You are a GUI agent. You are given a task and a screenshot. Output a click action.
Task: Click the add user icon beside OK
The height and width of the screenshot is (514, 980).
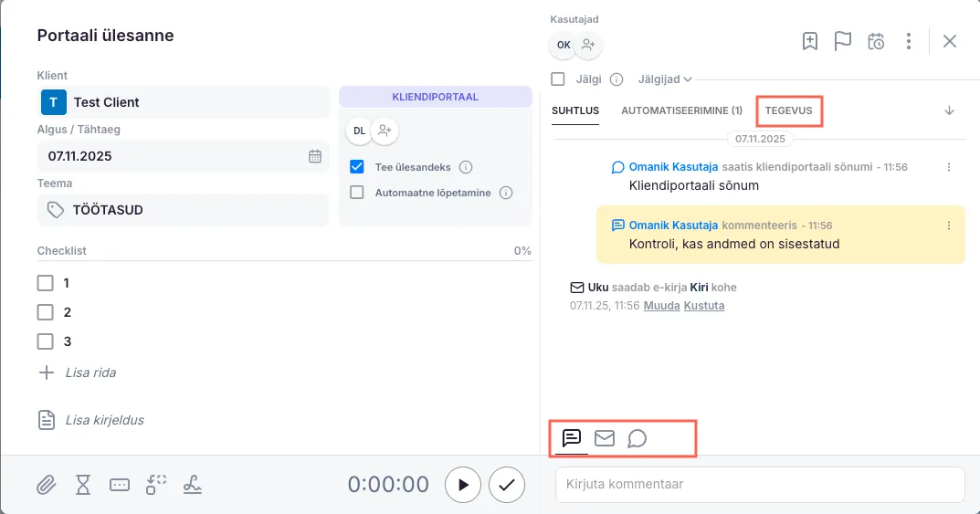point(588,44)
